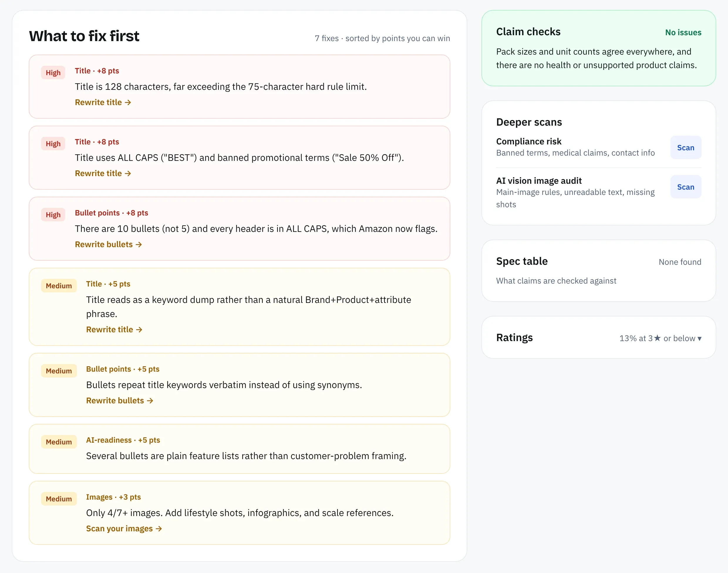Select 'Bullet points · +5 pts' label
728x573 pixels.
(x=122, y=369)
